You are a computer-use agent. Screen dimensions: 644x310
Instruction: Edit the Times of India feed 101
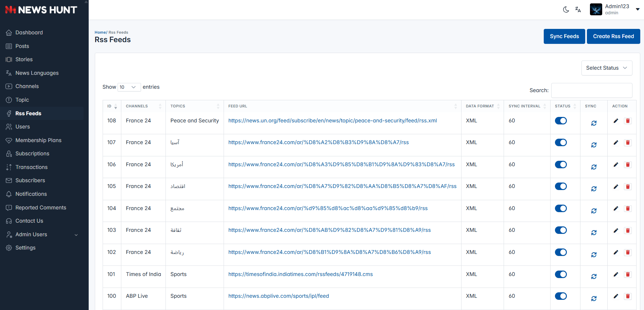[616, 274]
